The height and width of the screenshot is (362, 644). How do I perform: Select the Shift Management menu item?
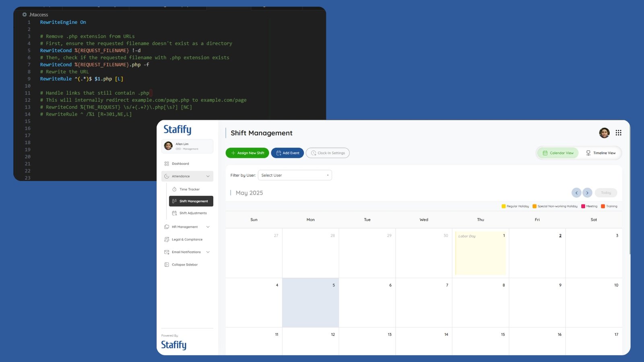coord(191,201)
